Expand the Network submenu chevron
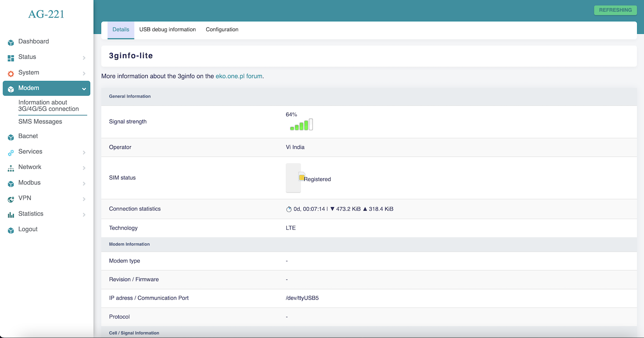Viewport: 644px width, 338px height. [84, 168]
